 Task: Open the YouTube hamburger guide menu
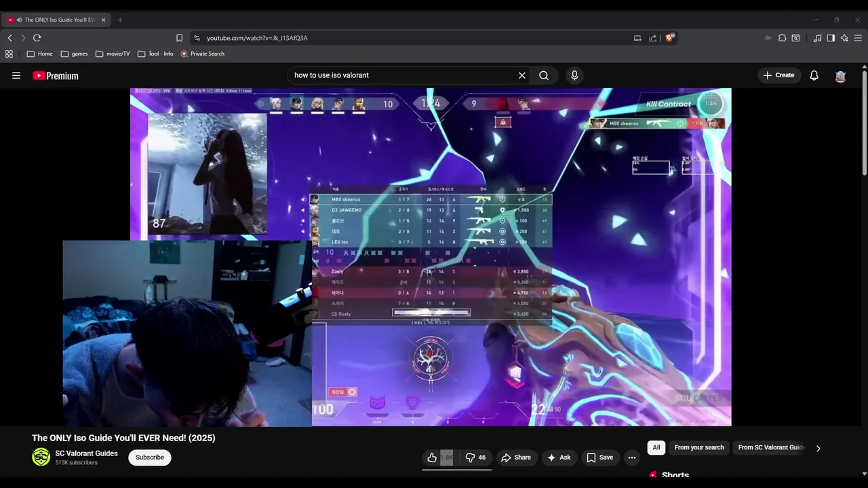pos(16,76)
